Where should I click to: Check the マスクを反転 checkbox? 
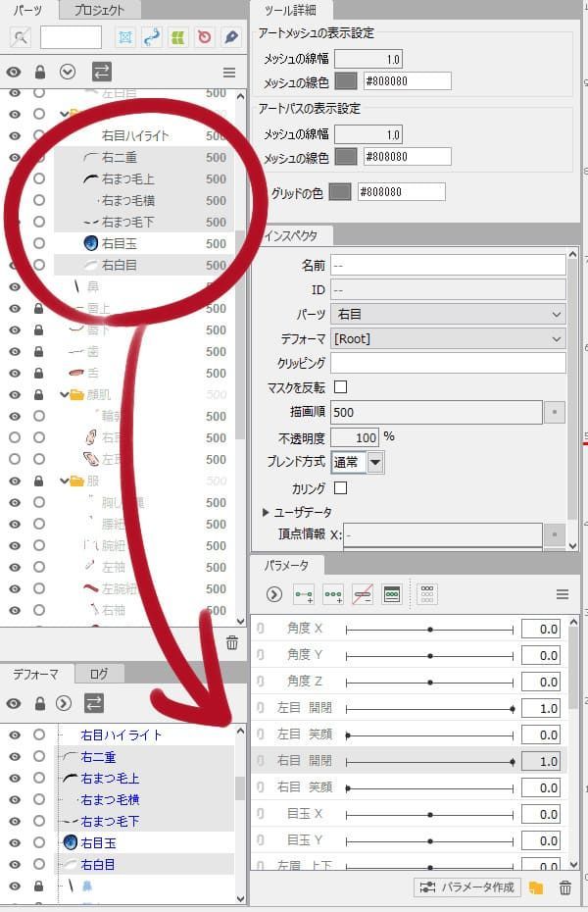(341, 387)
